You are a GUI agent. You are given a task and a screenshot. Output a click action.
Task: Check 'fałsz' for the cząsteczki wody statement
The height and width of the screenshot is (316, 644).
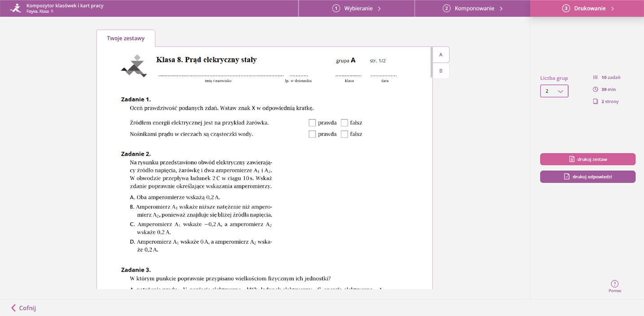pos(345,134)
